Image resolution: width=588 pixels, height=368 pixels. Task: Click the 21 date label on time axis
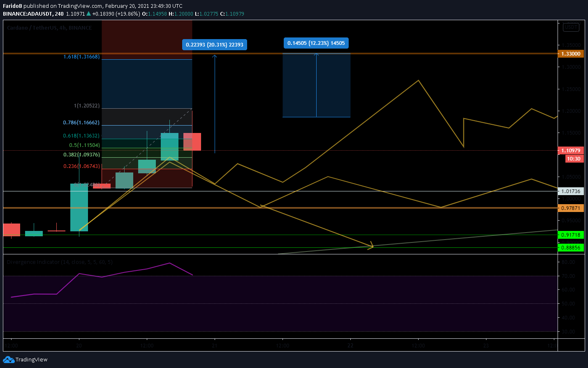215,346
